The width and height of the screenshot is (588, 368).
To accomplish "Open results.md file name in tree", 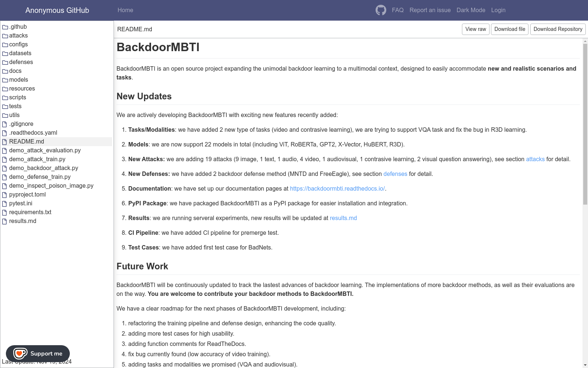I will 23,221.
